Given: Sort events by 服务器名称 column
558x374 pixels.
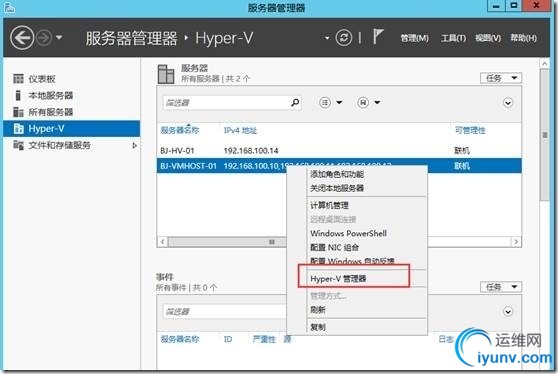Looking at the screenshot, I should tap(180, 339).
